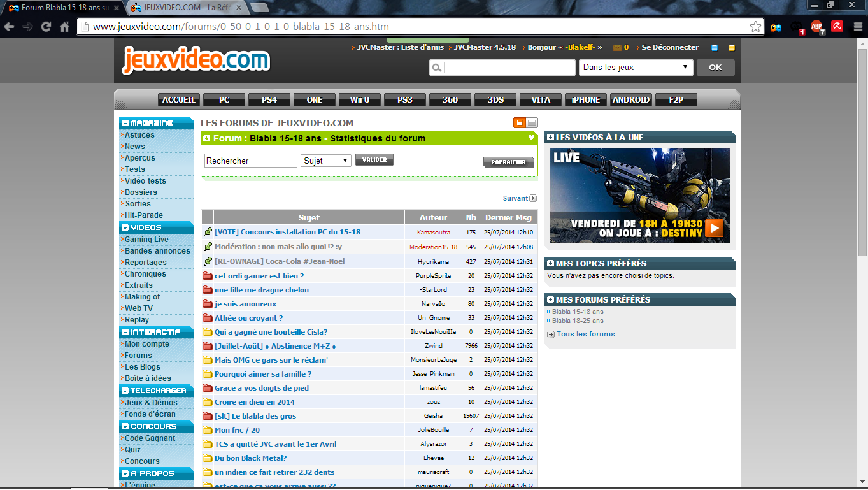Screen dimensions: 868x490
Task: Click the VALIDER button
Action: click(374, 160)
